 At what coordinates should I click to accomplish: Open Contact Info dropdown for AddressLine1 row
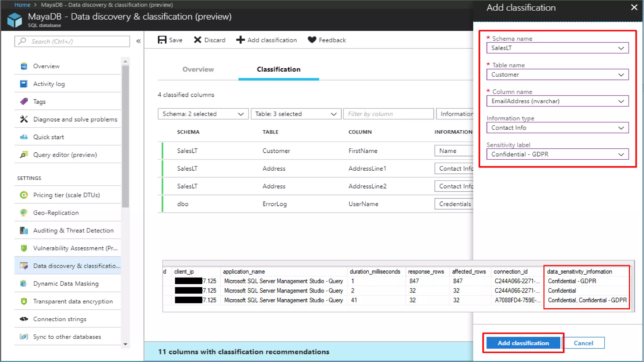coord(454,168)
